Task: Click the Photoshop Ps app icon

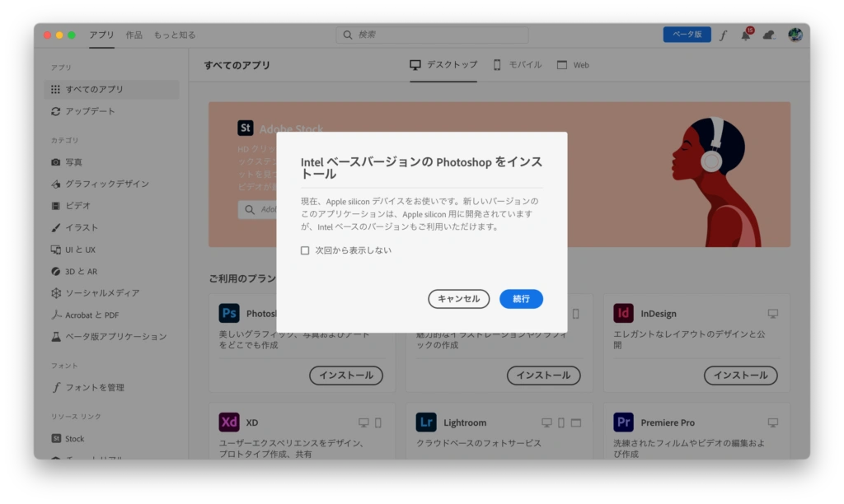Action: pyautogui.click(x=229, y=313)
